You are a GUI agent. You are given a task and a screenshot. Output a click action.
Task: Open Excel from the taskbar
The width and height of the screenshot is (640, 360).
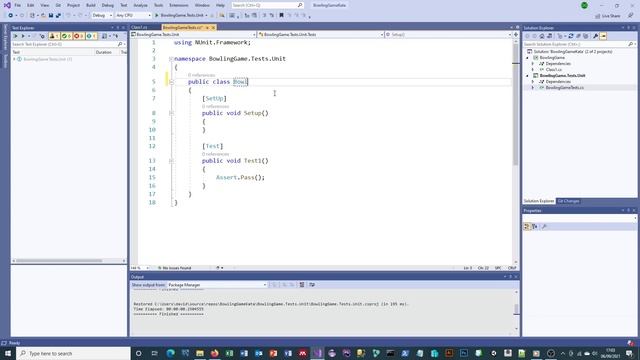[x=229, y=353]
